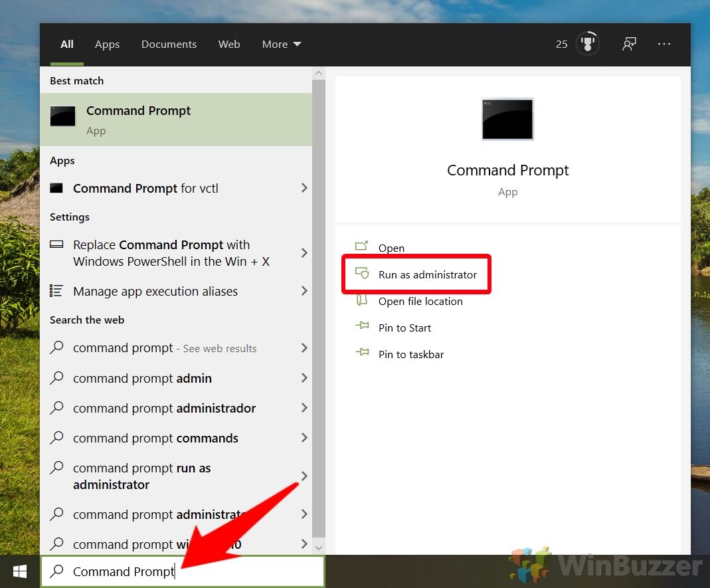Expand 'command prompt administrador' chevron

304,408
